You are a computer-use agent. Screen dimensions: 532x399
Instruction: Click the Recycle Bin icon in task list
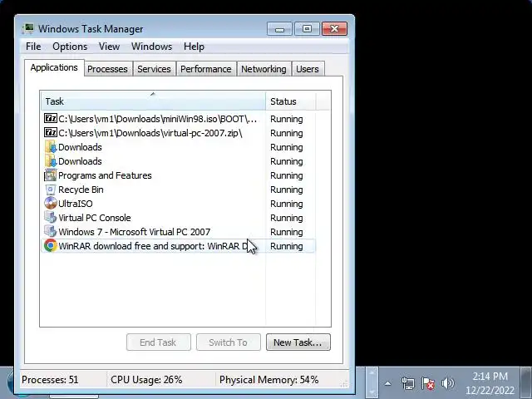51,190
